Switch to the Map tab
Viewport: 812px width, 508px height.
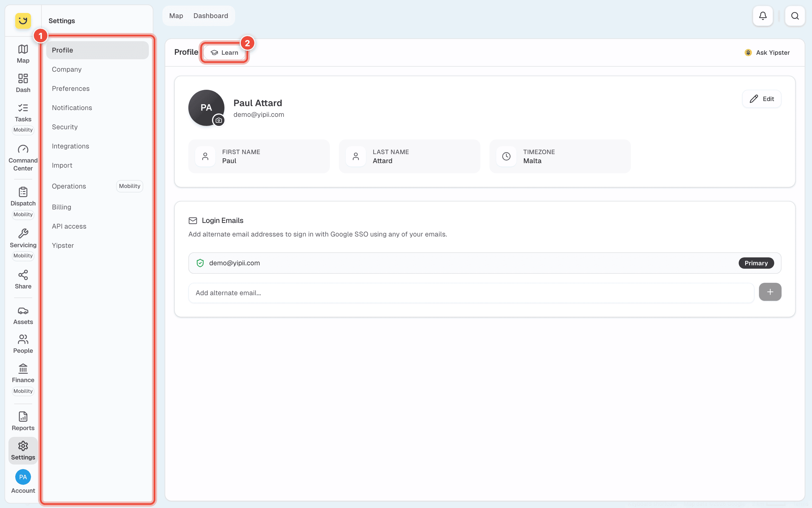point(176,16)
